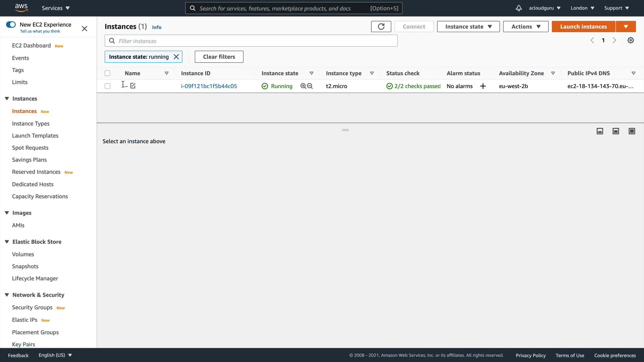The width and height of the screenshot is (644, 362).
Task: Open notifications bell icon
Action: click(x=519, y=8)
